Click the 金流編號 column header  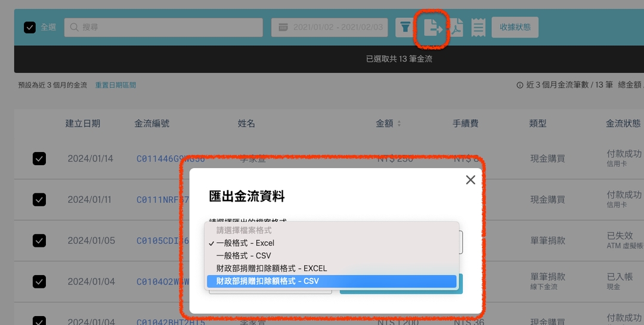(x=151, y=123)
